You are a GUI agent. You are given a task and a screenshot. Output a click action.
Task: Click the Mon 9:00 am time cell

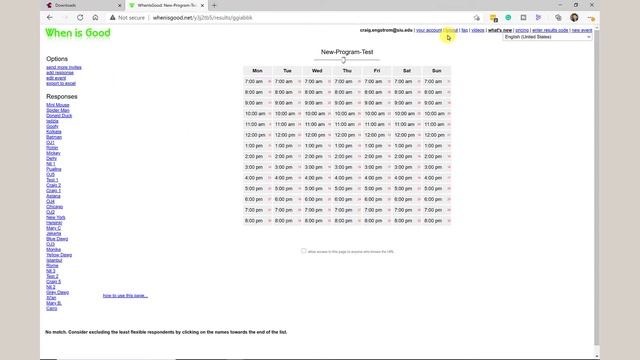click(x=258, y=103)
